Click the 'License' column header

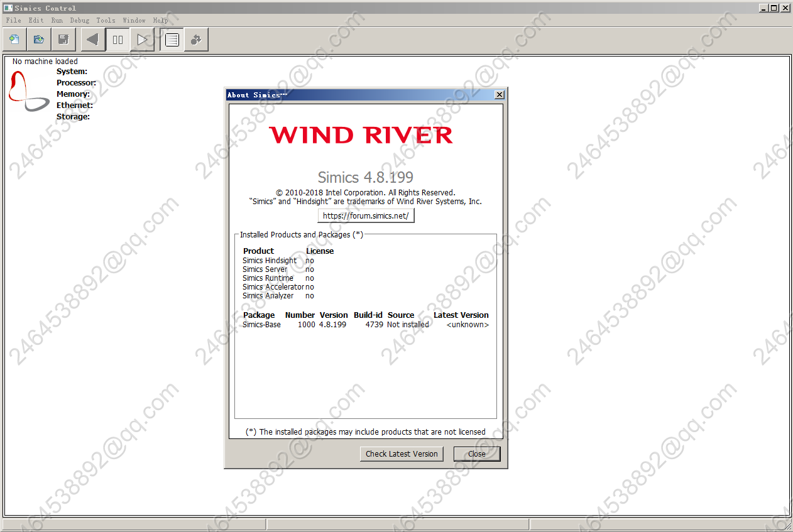point(320,251)
